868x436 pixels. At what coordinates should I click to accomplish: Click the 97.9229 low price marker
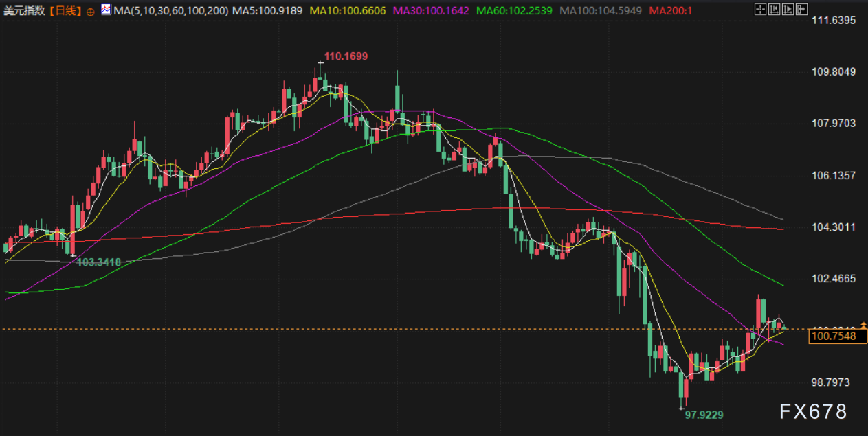pyautogui.click(x=702, y=415)
